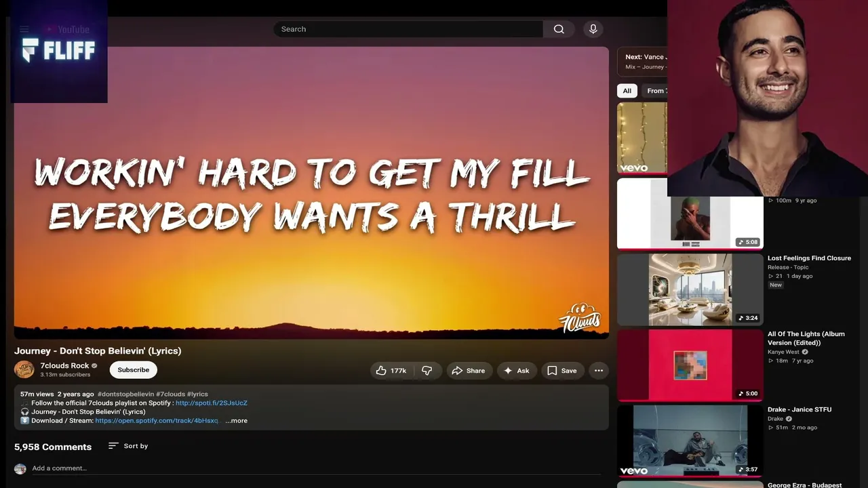Open the Drake - Janice STFU thumbnail

690,441
